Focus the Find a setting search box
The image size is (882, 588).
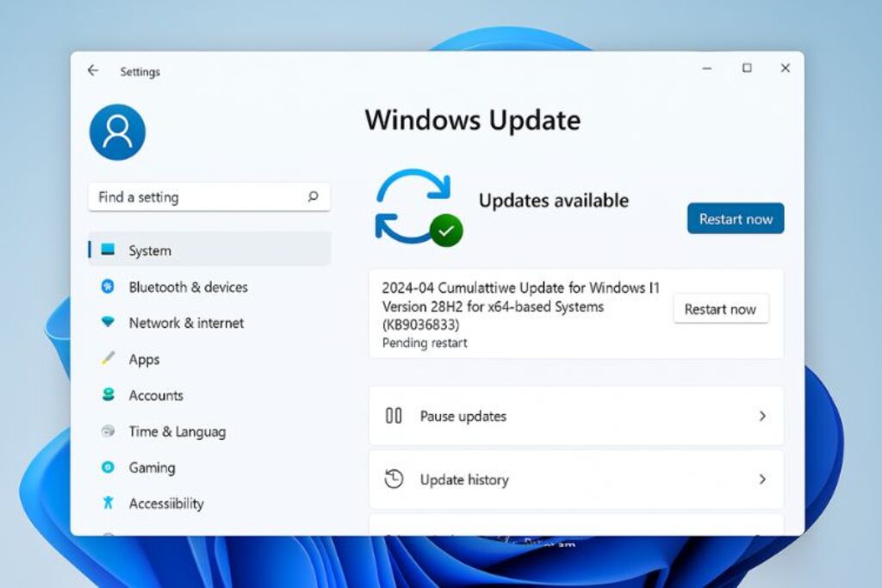[x=209, y=197]
